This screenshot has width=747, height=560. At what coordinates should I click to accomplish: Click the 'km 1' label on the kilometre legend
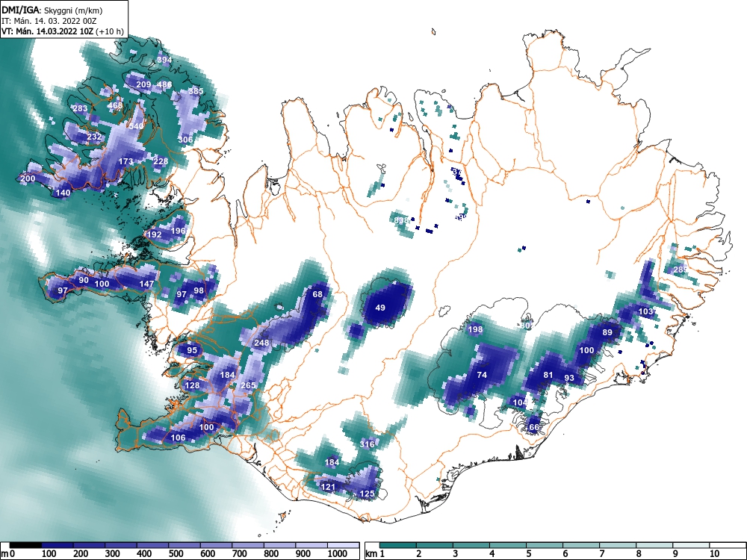pos(376,554)
